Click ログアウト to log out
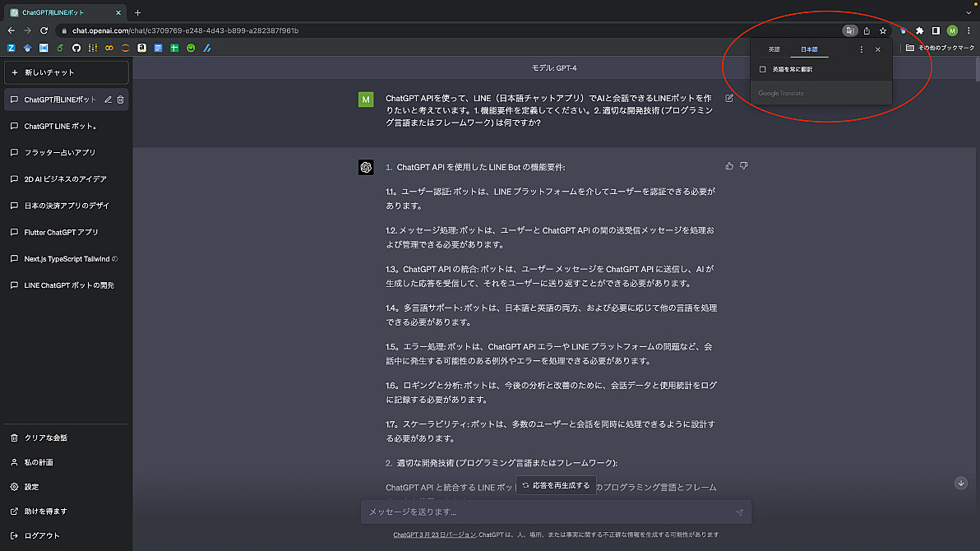 pyautogui.click(x=67, y=535)
